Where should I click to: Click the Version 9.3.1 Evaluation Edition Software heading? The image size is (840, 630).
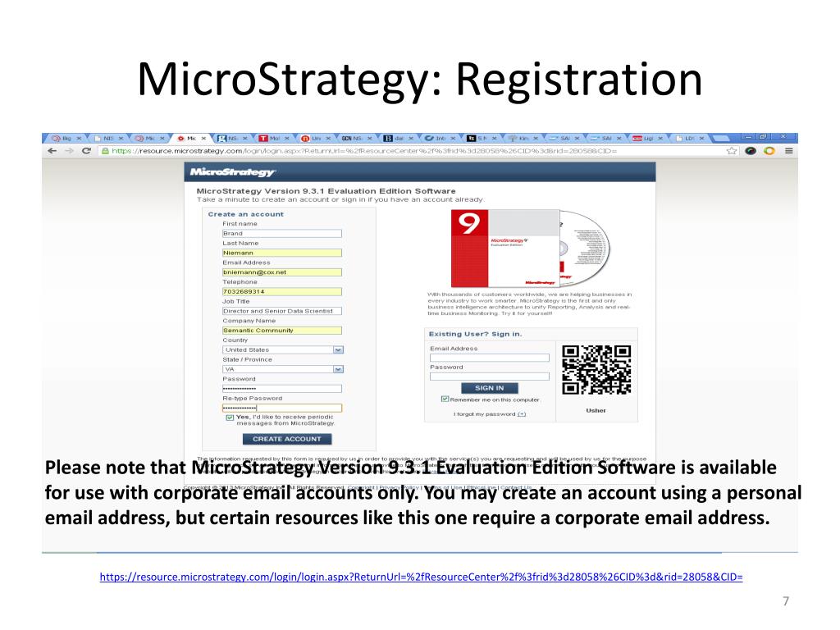tap(326, 190)
